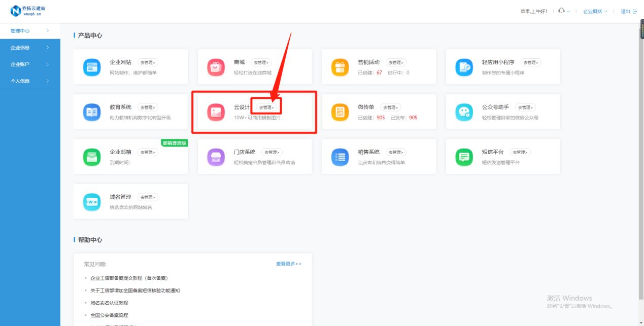Screen dimensions: 644x326
Task: Expand the 企业信息 sidebar menu
Action: coord(30,48)
